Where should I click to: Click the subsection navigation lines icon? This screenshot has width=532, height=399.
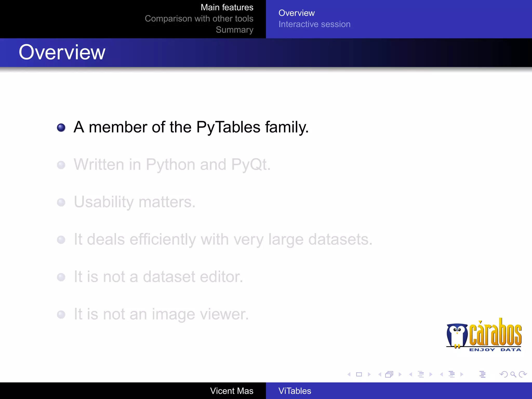(421, 374)
